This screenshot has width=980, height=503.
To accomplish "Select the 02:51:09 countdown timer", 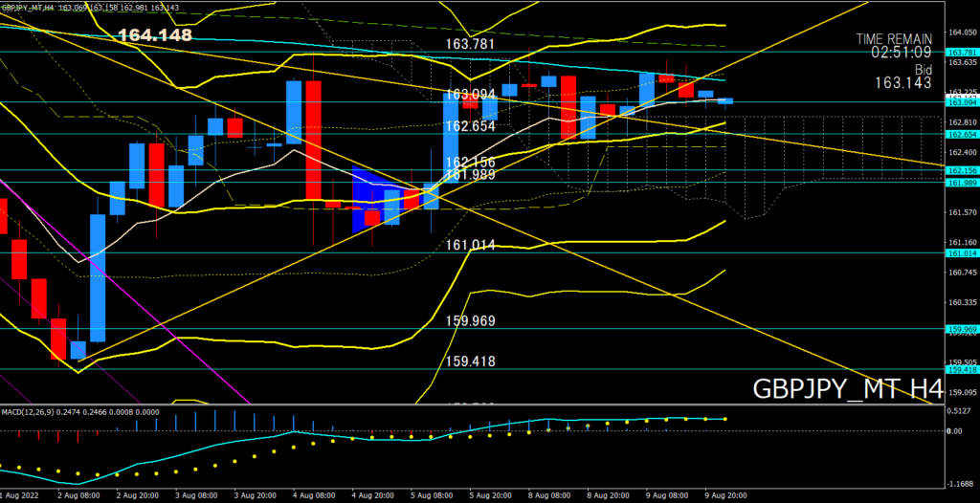I will pyautogui.click(x=902, y=53).
